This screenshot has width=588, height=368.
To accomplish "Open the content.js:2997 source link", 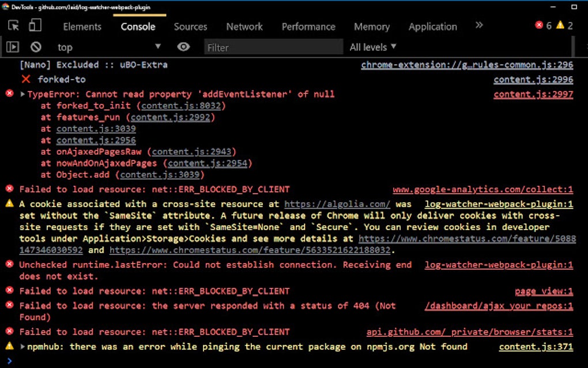I will tap(533, 93).
